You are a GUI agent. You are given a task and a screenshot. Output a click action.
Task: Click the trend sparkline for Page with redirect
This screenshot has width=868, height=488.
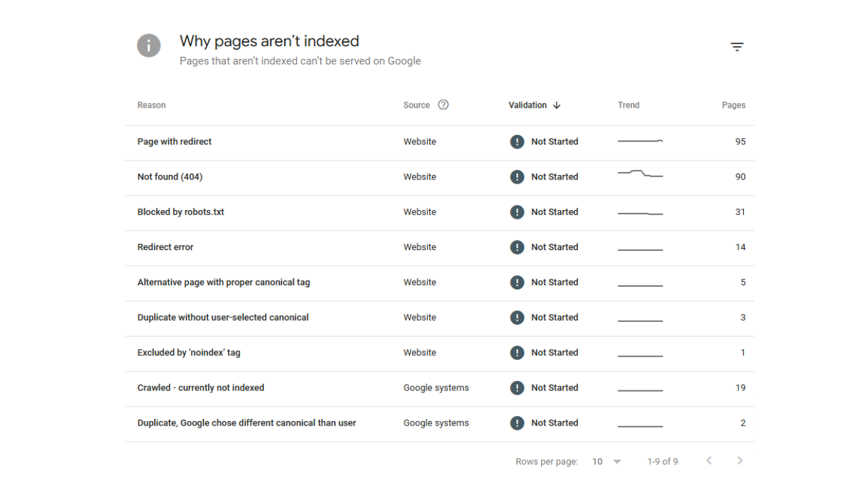[x=640, y=141]
